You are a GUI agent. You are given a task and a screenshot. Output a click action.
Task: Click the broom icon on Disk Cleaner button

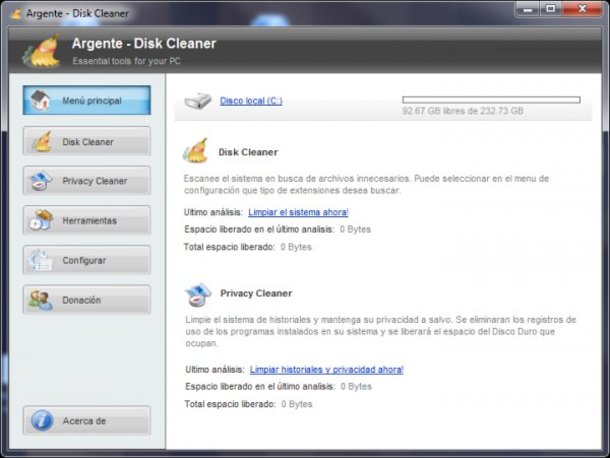[x=42, y=141]
